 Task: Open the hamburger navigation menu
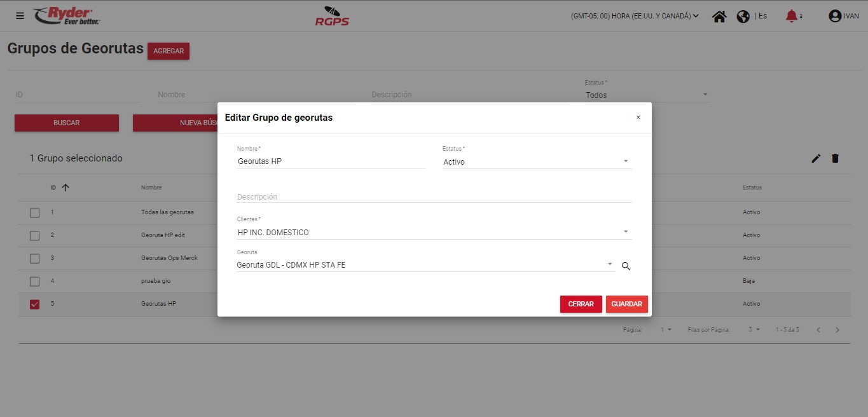(x=20, y=16)
